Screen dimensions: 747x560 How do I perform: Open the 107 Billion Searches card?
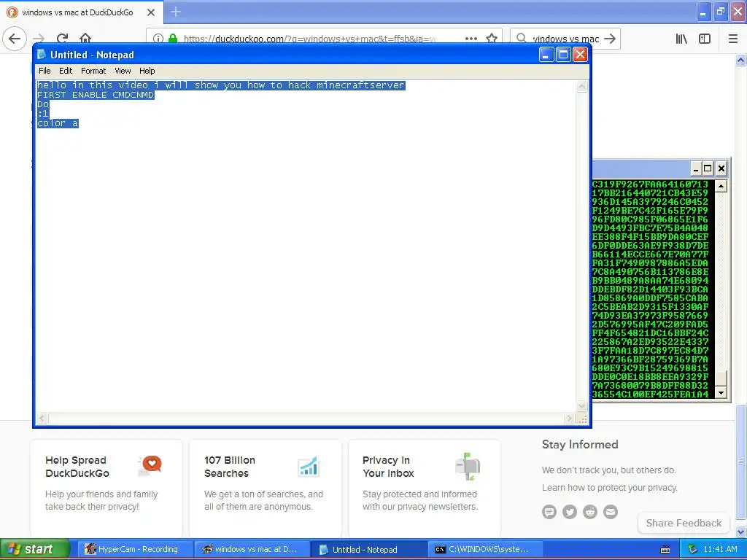(x=266, y=488)
